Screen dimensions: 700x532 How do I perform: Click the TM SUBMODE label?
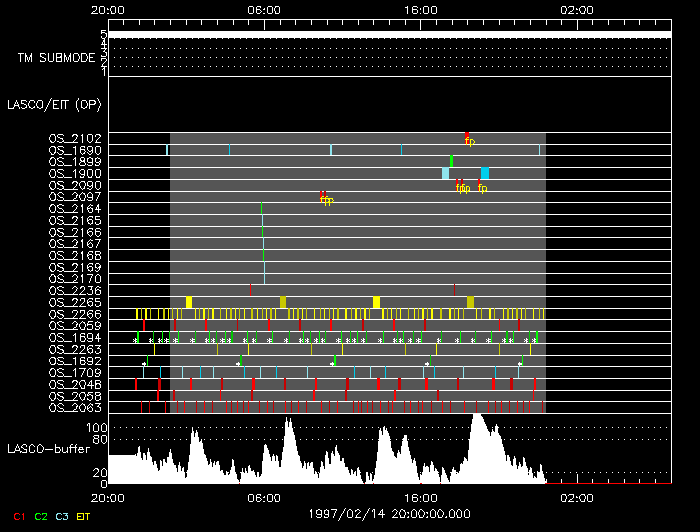pyautogui.click(x=56, y=58)
